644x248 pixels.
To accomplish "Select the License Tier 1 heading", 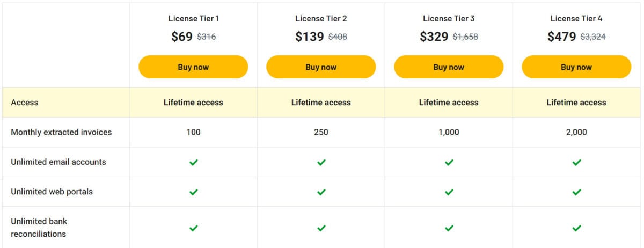I will click(x=193, y=19).
